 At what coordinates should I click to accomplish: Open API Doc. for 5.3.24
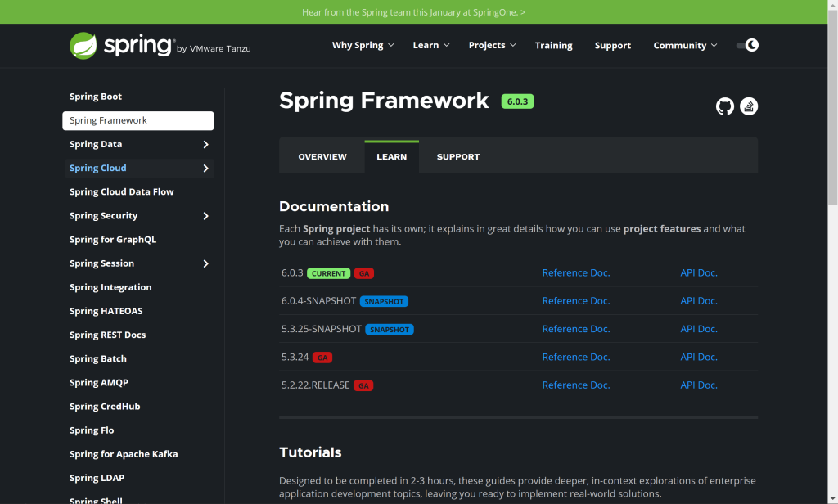(x=699, y=357)
